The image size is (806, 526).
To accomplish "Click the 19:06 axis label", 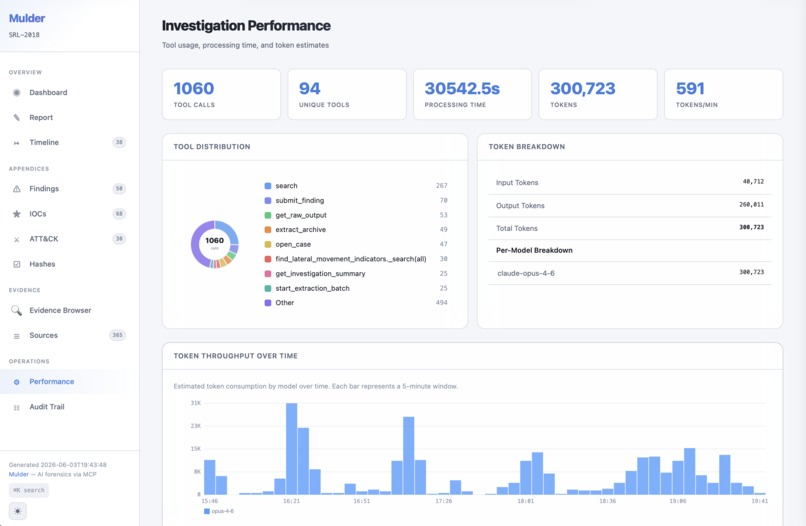I will pos(678,501).
